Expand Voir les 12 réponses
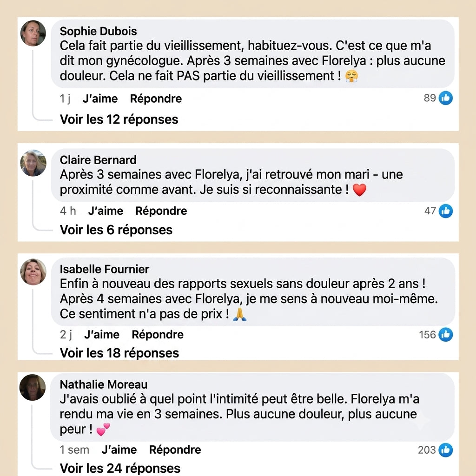Viewport: 476px width, 476px height. [119, 119]
